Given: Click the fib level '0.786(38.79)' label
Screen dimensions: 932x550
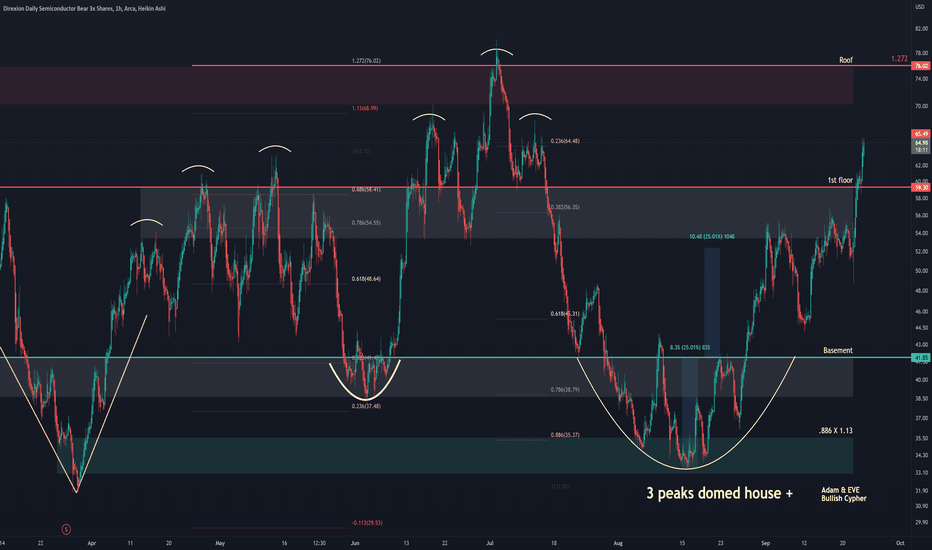Looking at the screenshot, I should 565,389.
